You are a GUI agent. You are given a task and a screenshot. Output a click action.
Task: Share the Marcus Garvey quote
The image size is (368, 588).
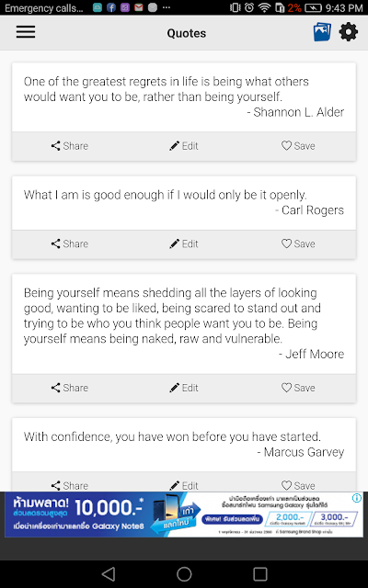(70, 485)
